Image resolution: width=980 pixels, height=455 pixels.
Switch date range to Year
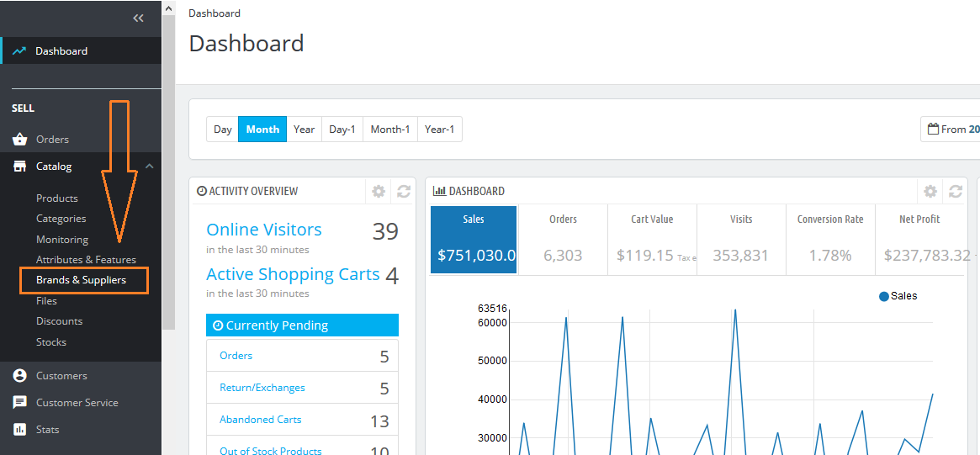click(304, 130)
